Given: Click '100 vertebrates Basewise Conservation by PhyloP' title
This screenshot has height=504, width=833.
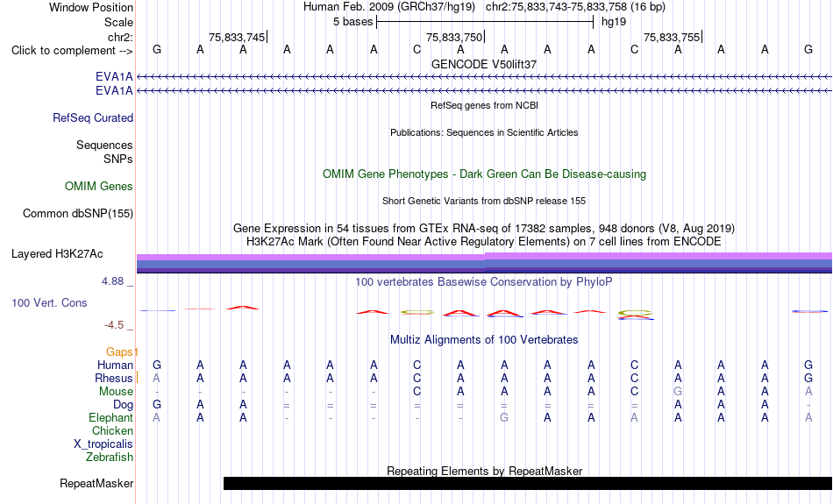Looking at the screenshot, I should pos(484,281).
